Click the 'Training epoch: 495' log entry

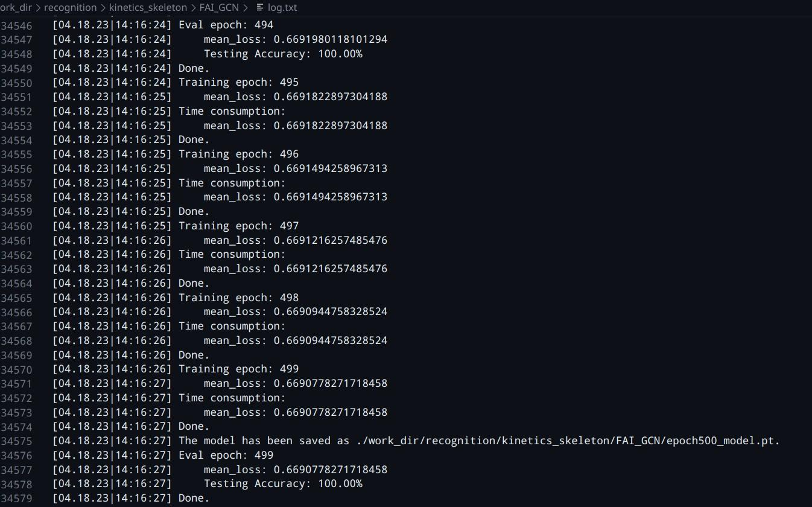pos(238,83)
